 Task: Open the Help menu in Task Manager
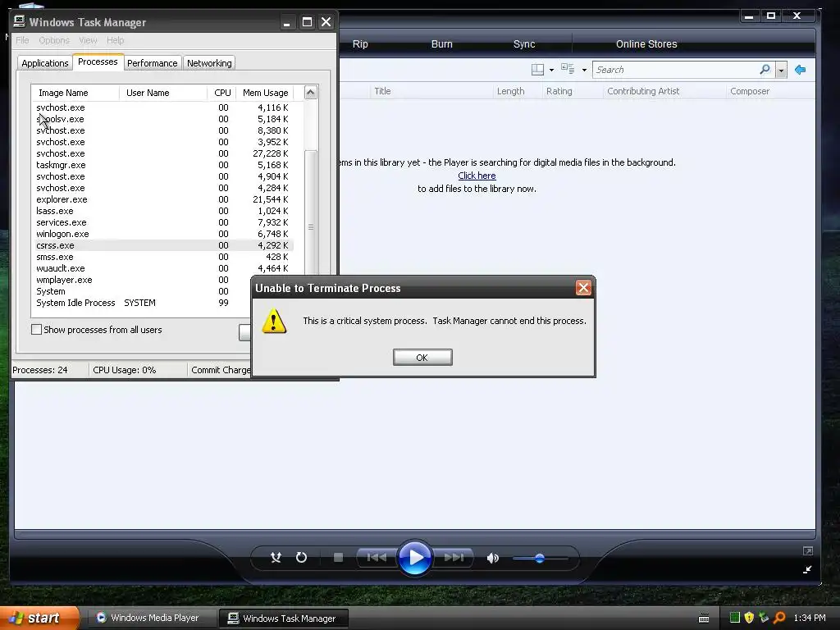click(x=115, y=40)
